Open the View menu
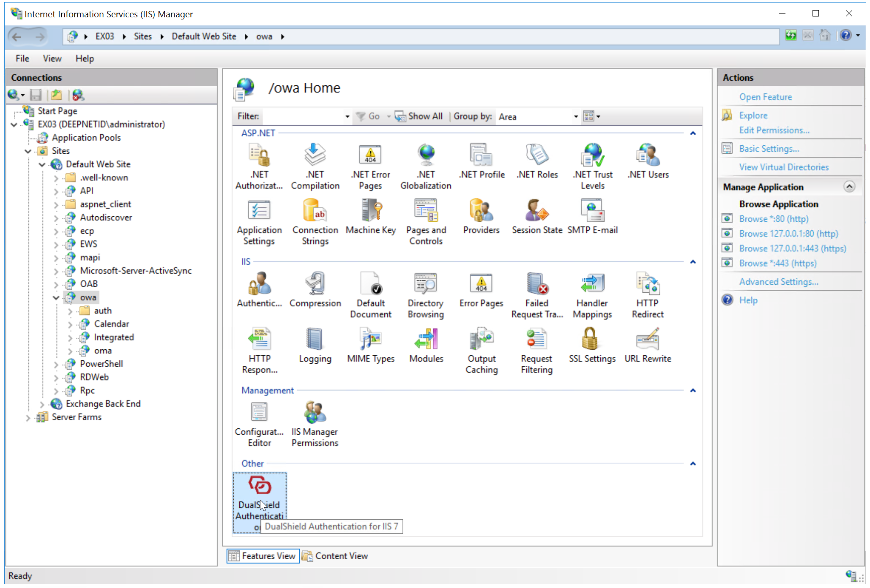The image size is (870, 588). pyautogui.click(x=52, y=58)
